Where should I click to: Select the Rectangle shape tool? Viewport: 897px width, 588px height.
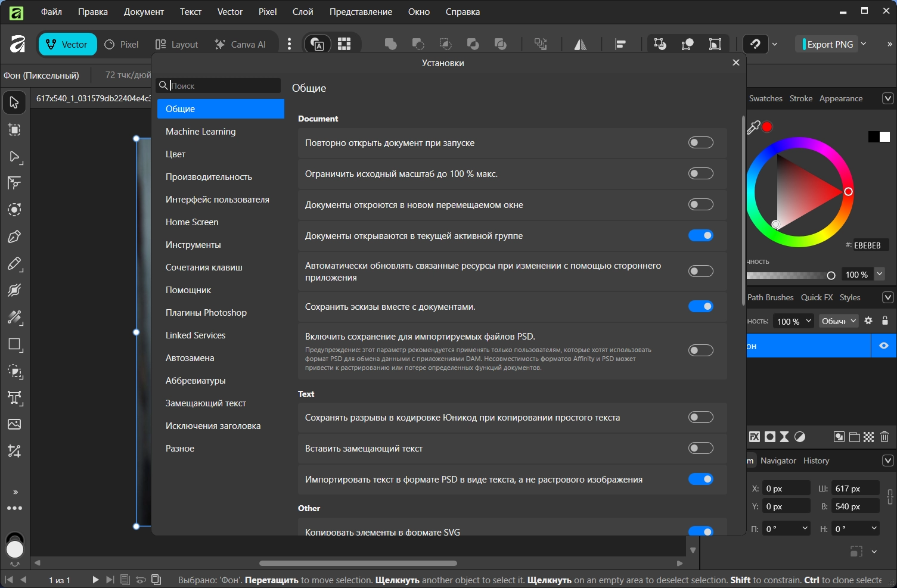[x=14, y=344]
